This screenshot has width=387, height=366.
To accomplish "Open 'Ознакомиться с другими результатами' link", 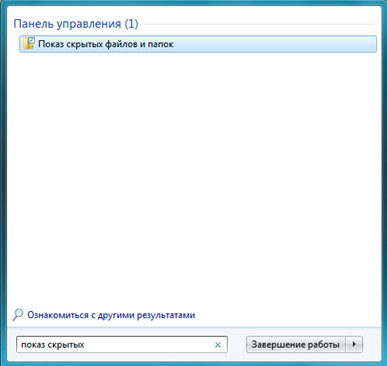I will point(111,315).
